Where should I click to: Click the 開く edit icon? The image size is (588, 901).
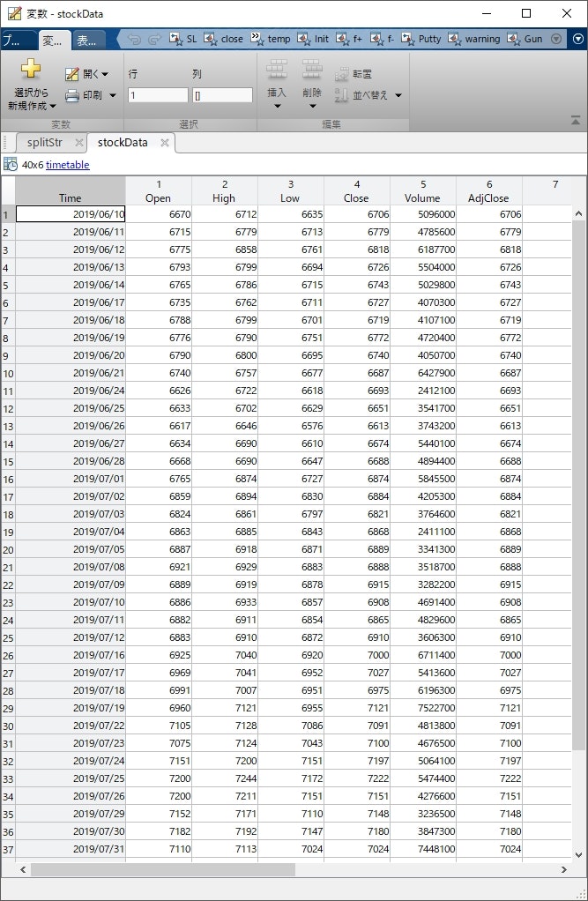(x=72, y=74)
